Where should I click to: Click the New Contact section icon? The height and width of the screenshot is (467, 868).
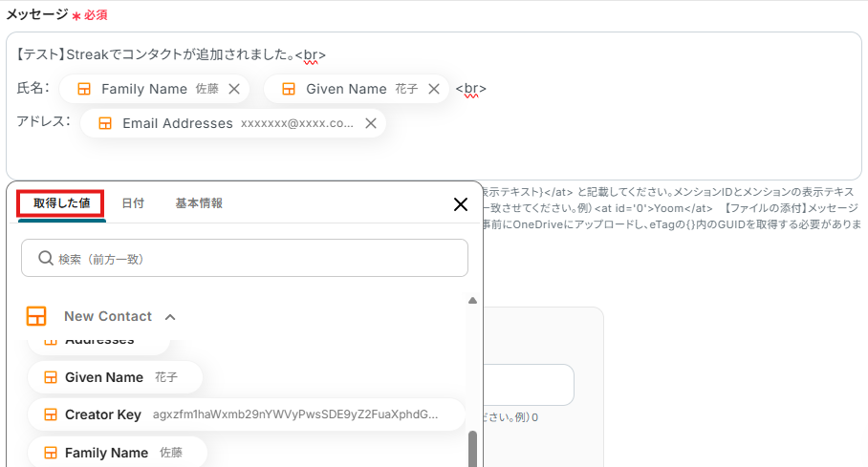coord(36,316)
